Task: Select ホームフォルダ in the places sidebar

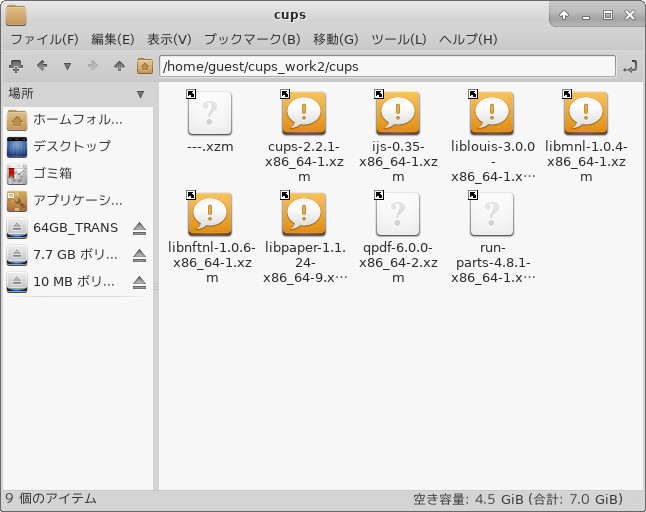Action: (x=77, y=119)
